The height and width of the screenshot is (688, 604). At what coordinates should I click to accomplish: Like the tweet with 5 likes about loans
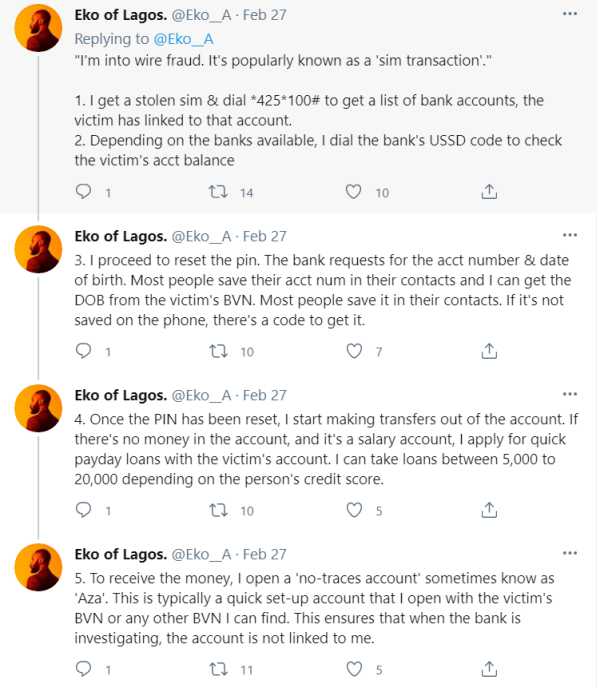click(353, 510)
